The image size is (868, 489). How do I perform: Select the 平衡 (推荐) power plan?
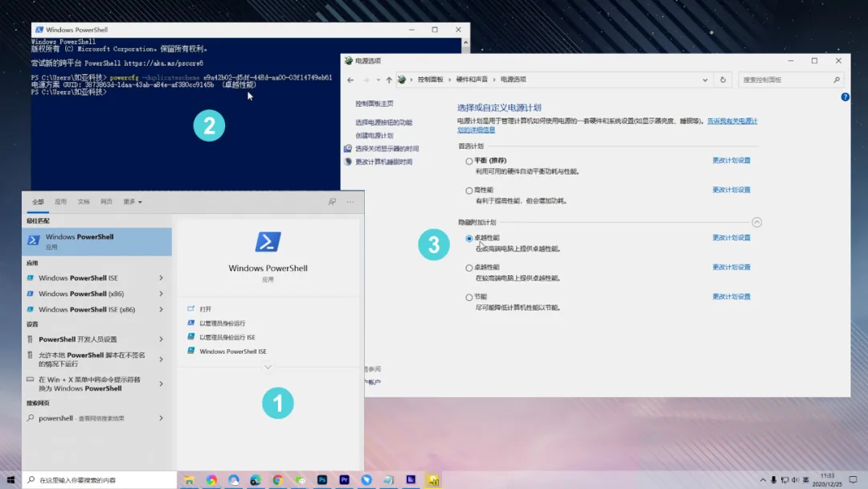468,161
